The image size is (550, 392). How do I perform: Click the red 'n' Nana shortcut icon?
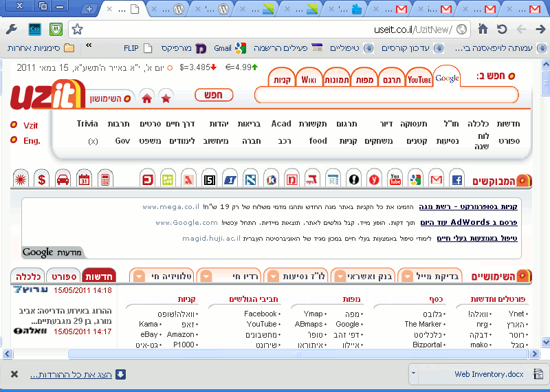(x=291, y=179)
